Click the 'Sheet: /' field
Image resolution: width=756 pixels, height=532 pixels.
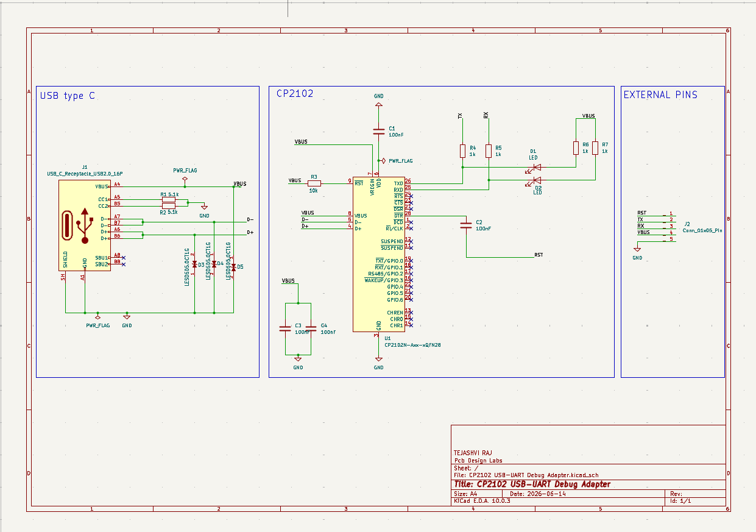click(x=466, y=468)
